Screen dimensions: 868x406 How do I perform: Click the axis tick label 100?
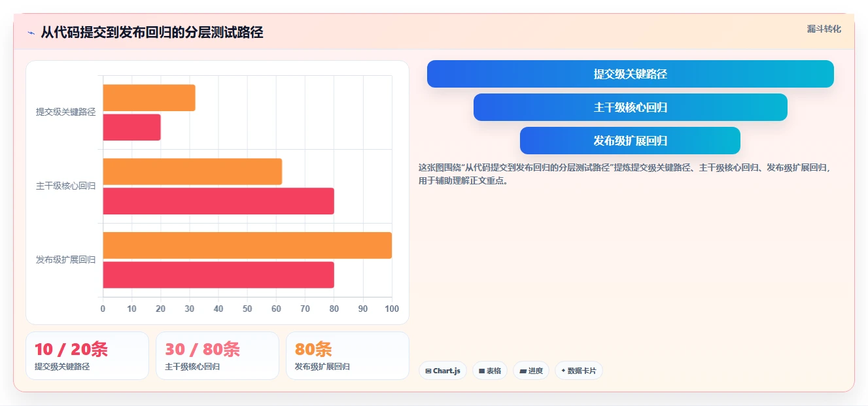point(392,309)
